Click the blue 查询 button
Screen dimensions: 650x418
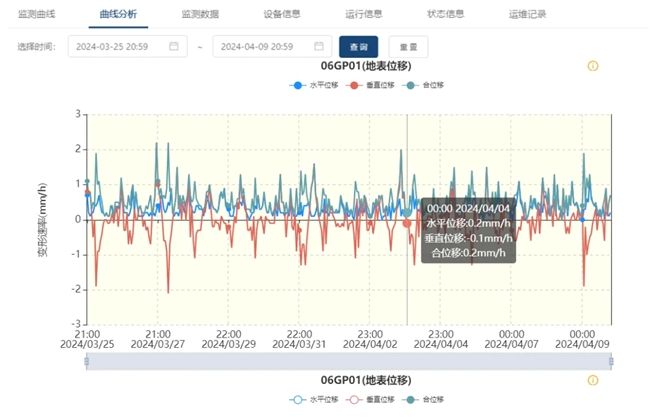click(x=358, y=47)
